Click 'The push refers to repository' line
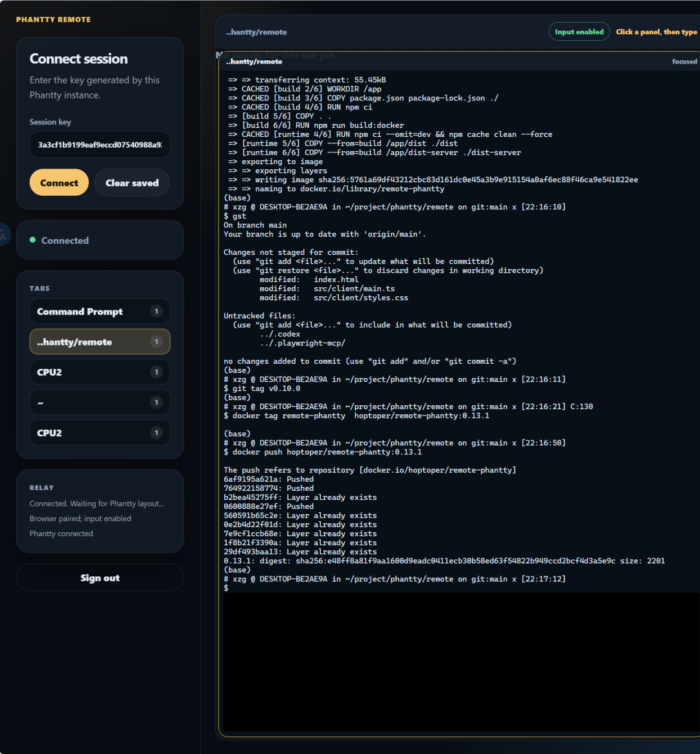700x754 pixels. pyautogui.click(x=369, y=470)
